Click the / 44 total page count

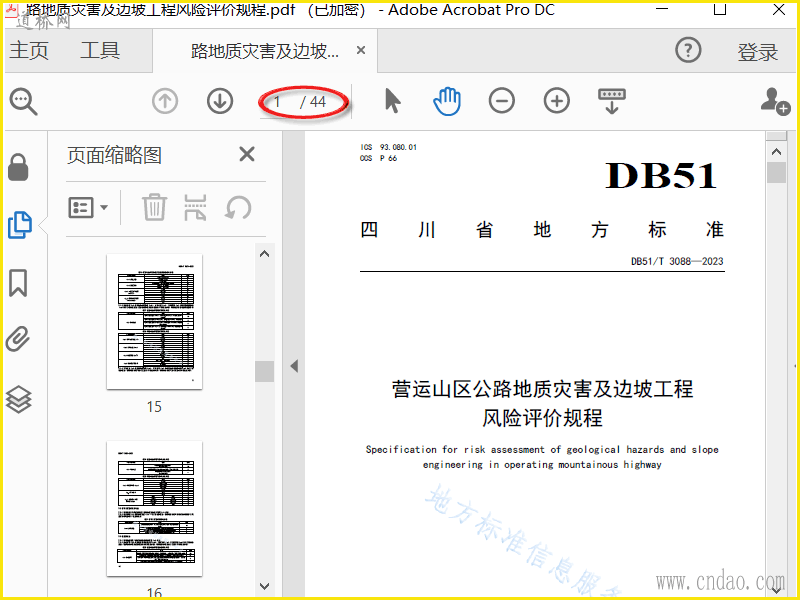pyautogui.click(x=312, y=102)
